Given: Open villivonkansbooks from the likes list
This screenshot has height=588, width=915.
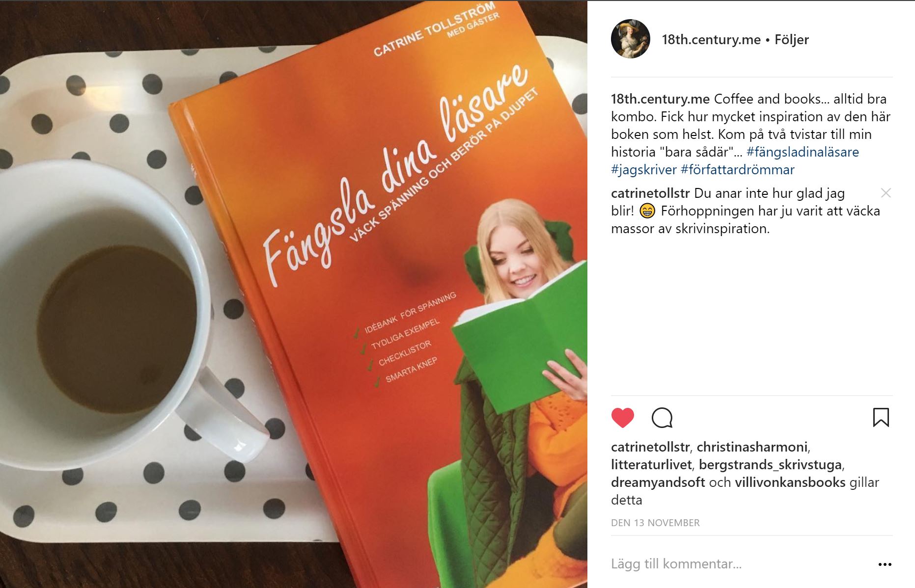Looking at the screenshot, I should 790,482.
